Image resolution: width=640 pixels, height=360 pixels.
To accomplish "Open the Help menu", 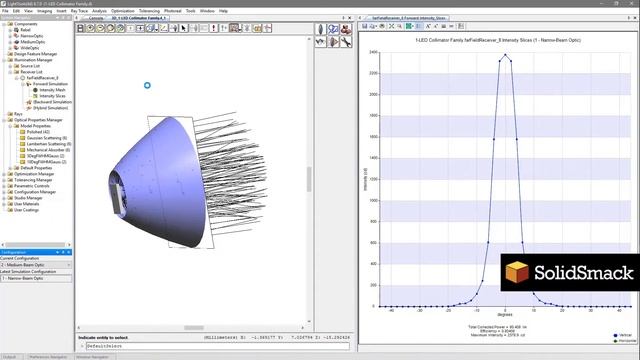I will tap(223, 11).
